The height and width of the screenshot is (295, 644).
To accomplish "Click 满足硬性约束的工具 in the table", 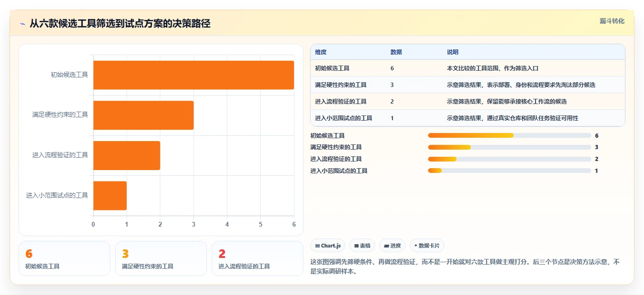I will [341, 85].
